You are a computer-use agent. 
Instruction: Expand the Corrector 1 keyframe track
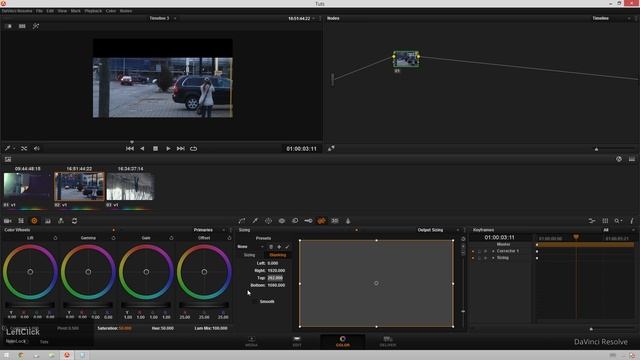point(493,251)
